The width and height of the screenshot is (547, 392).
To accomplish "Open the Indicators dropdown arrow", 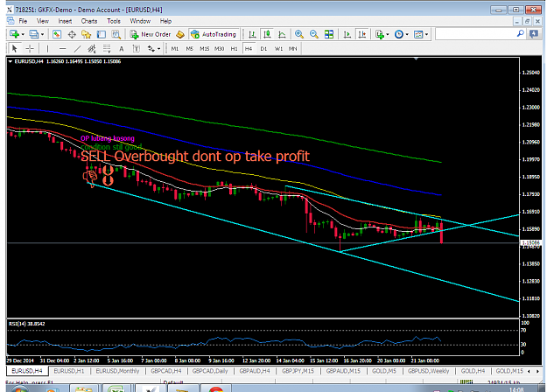I will point(388,34).
